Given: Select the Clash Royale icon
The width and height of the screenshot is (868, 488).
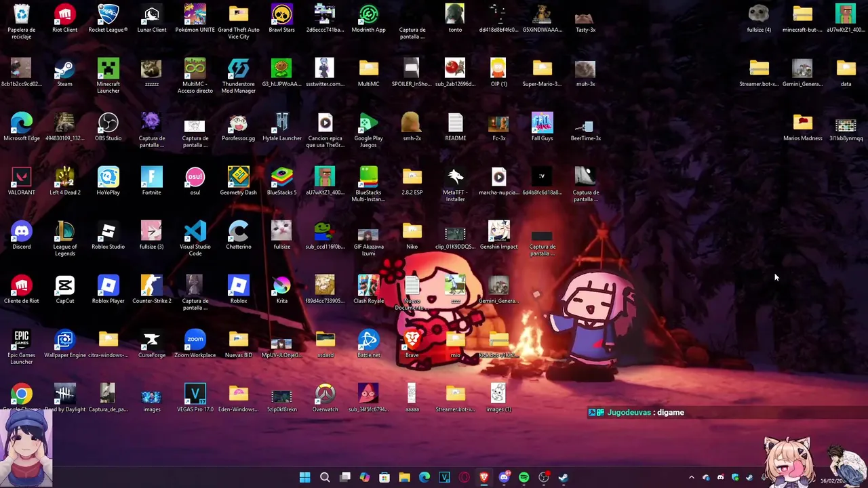Looking at the screenshot, I should pos(369,289).
